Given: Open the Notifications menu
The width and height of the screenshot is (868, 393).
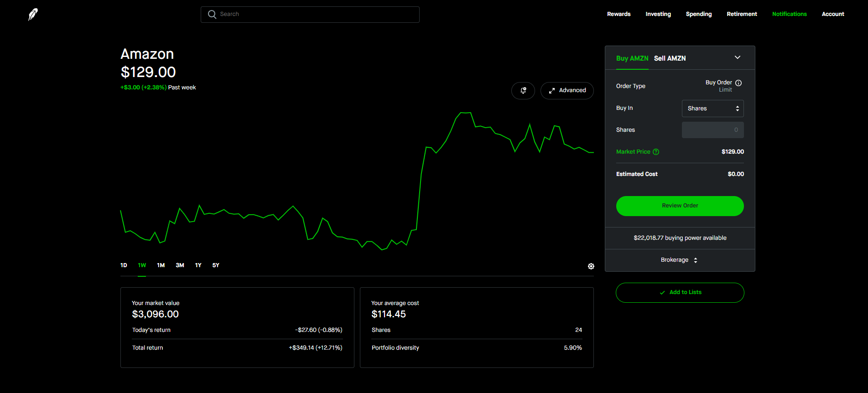Looking at the screenshot, I should (x=789, y=14).
